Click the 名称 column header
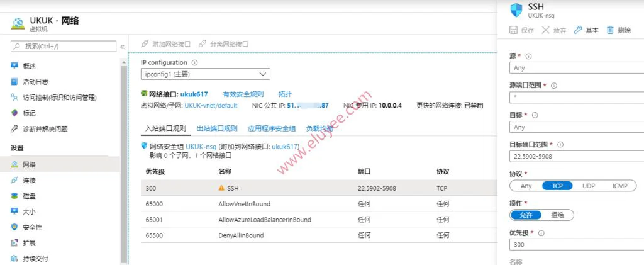This screenshot has width=644, height=265. pos(226,171)
